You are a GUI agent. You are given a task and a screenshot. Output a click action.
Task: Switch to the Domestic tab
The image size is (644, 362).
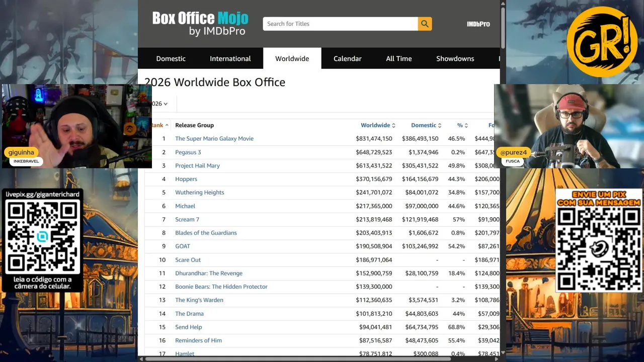171,58
